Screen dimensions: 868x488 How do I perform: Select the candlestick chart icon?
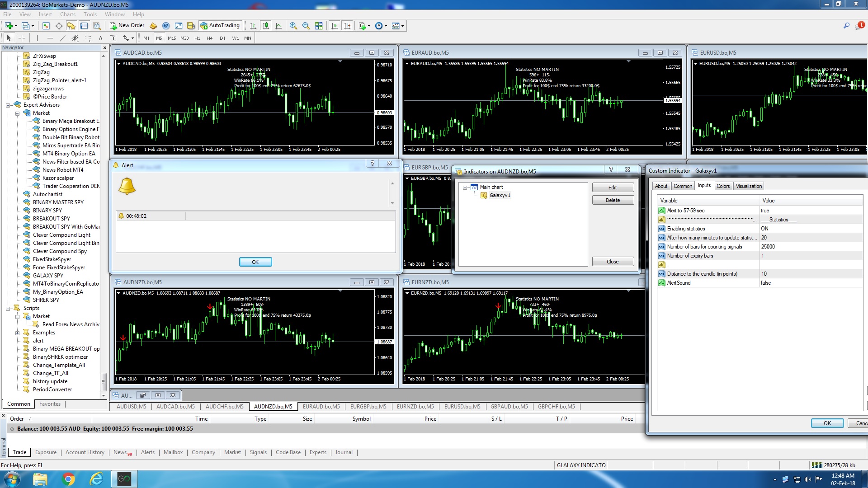266,26
